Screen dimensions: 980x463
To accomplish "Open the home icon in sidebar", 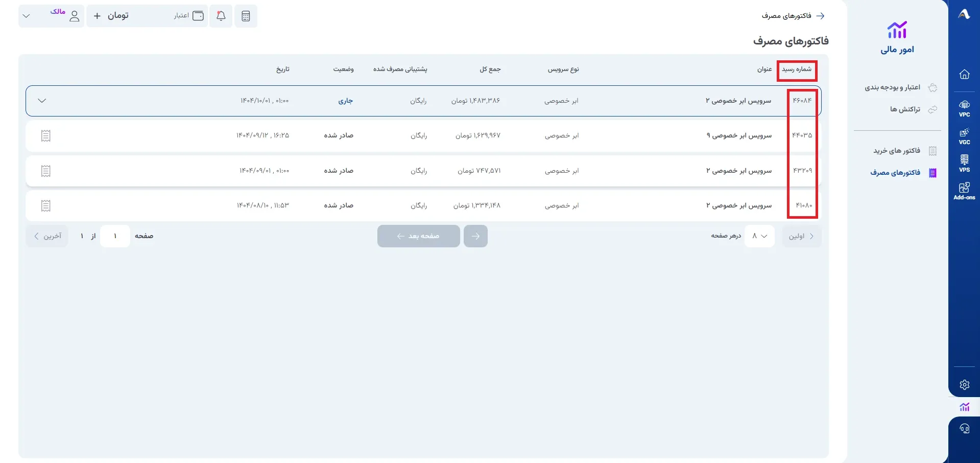I will click(964, 75).
